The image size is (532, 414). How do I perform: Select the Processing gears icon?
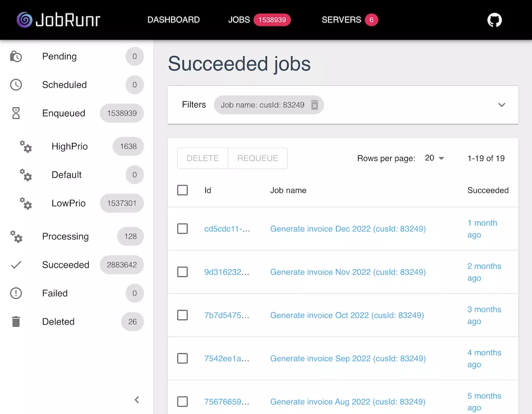tap(16, 236)
